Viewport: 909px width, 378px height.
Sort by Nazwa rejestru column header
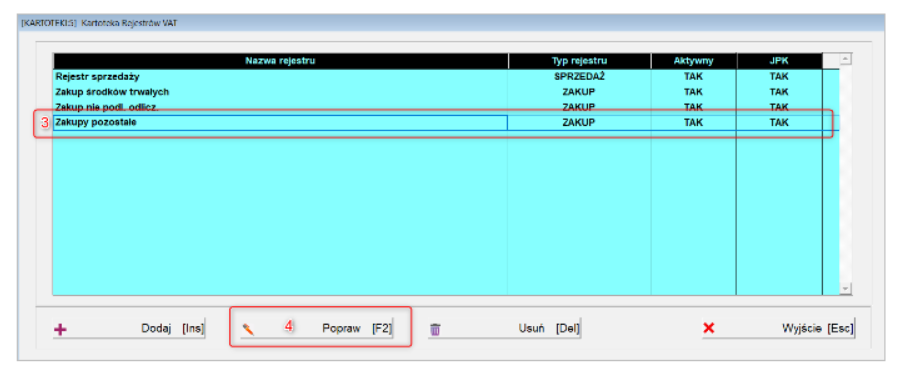(x=281, y=61)
